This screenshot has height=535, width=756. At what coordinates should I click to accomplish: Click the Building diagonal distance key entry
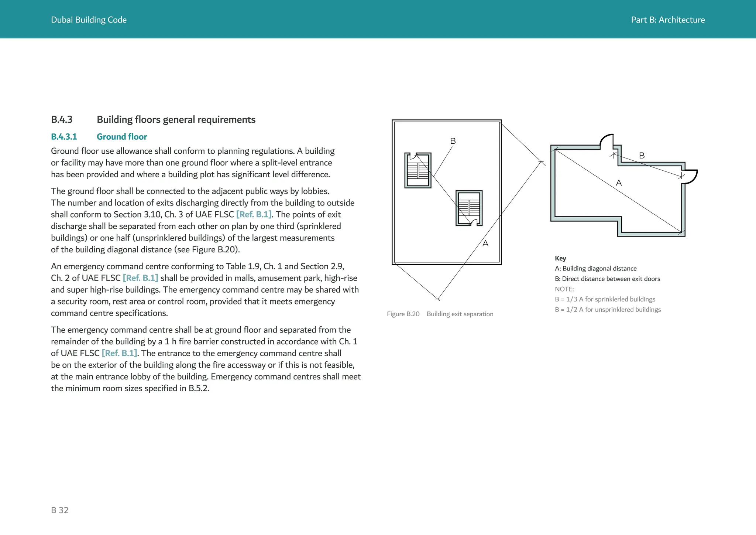tap(595, 269)
